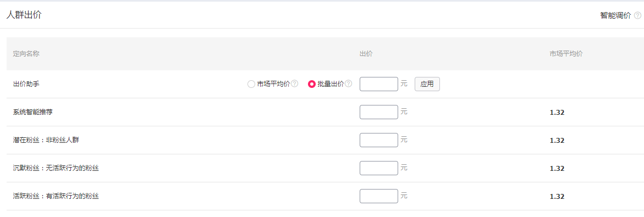
Task: Click the 定向名称 column header
Action: [26, 54]
